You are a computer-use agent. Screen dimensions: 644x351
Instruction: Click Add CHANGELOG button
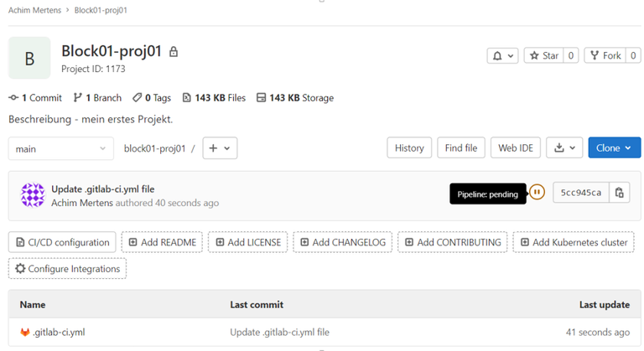click(342, 242)
